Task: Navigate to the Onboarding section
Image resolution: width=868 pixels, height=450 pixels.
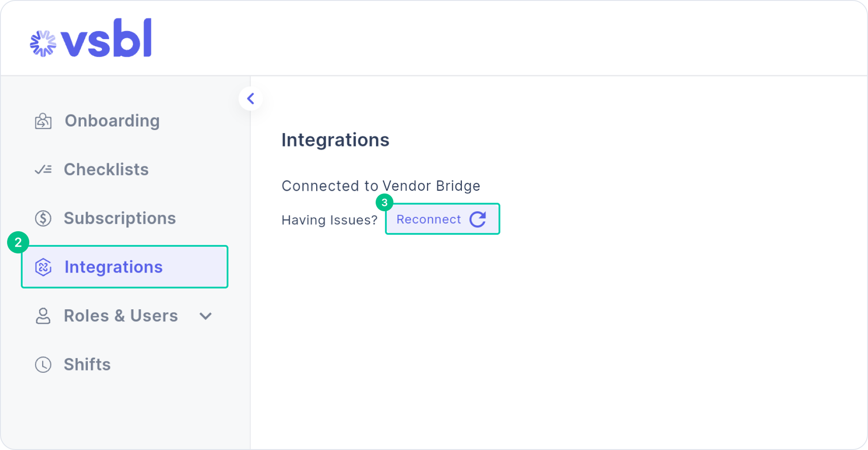Action: coord(112,120)
